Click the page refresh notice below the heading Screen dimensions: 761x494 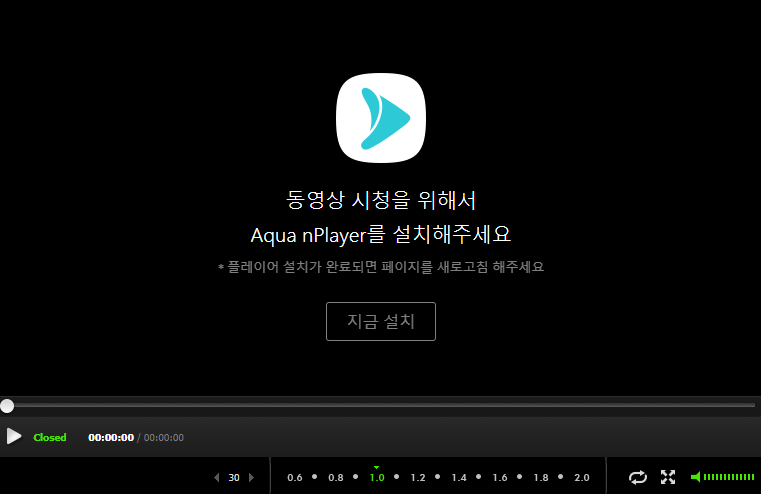coord(380,267)
